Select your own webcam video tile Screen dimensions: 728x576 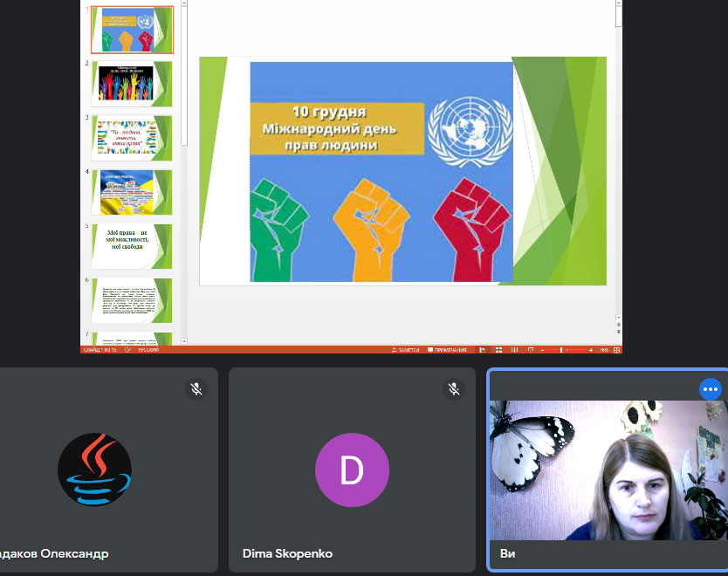pos(608,470)
